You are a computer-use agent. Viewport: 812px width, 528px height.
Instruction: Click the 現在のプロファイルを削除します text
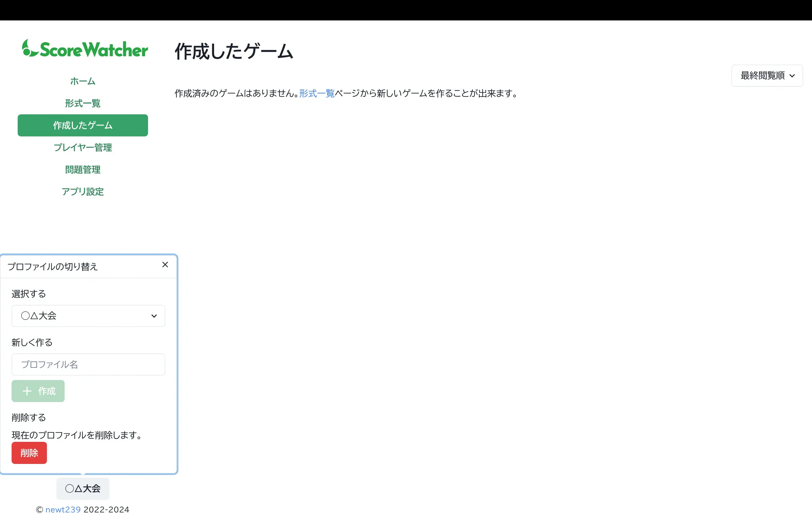(77, 435)
